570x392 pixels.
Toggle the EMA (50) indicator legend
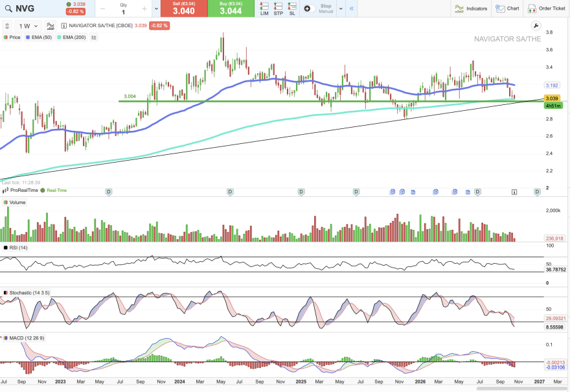coord(39,38)
